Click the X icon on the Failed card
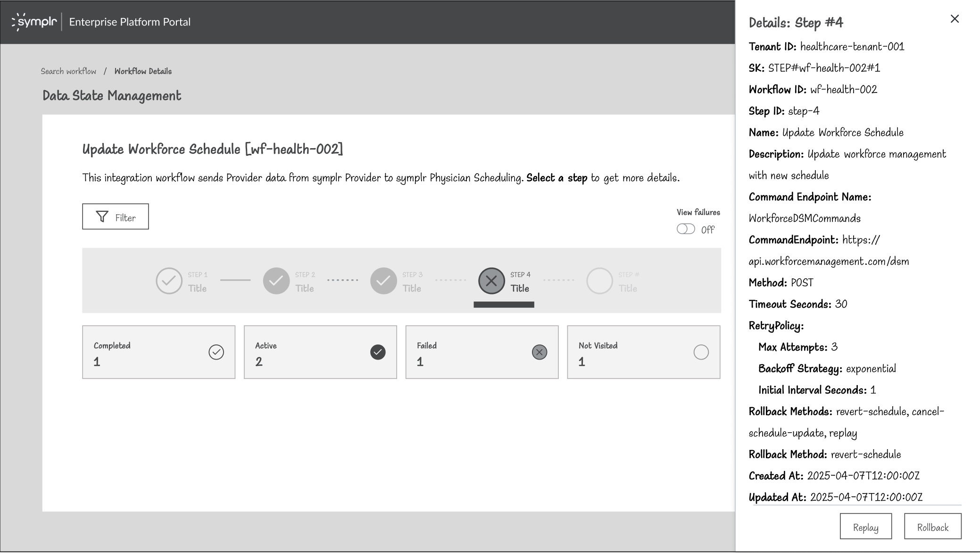The image size is (980, 553). [539, 352]
